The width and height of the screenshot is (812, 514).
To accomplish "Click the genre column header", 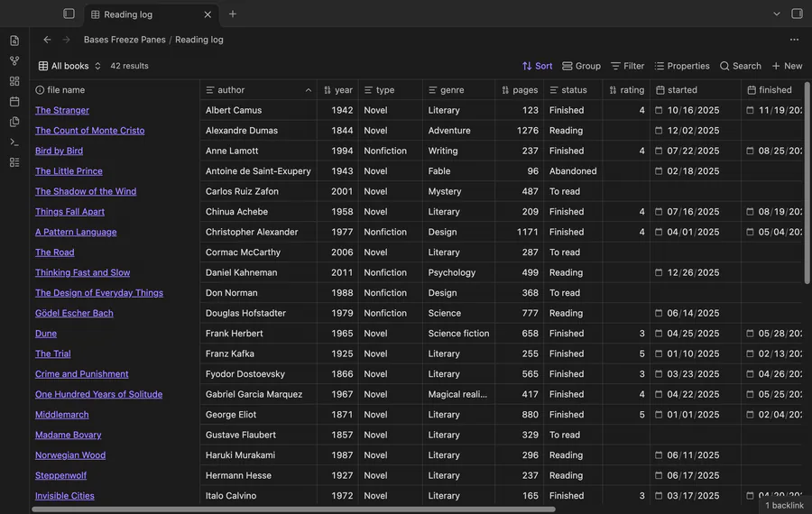I will [x=459, y=90].
